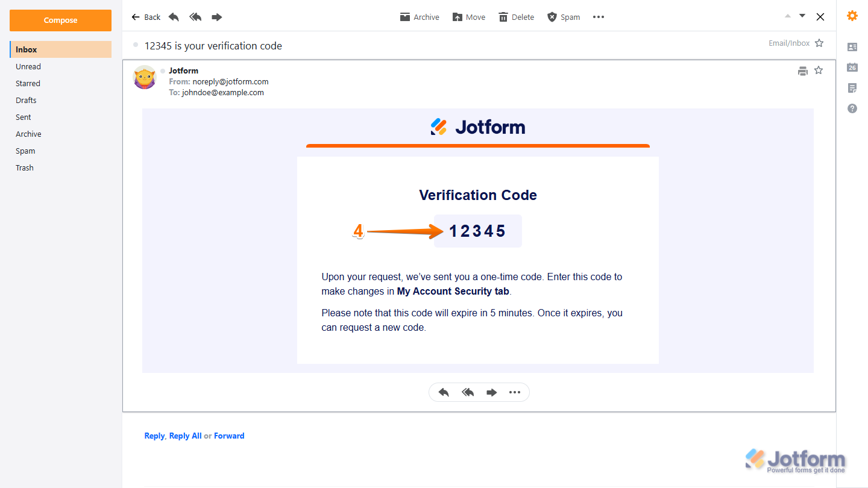Click Reply All below the message
This screenshot has width=868, height=488.
185,436
